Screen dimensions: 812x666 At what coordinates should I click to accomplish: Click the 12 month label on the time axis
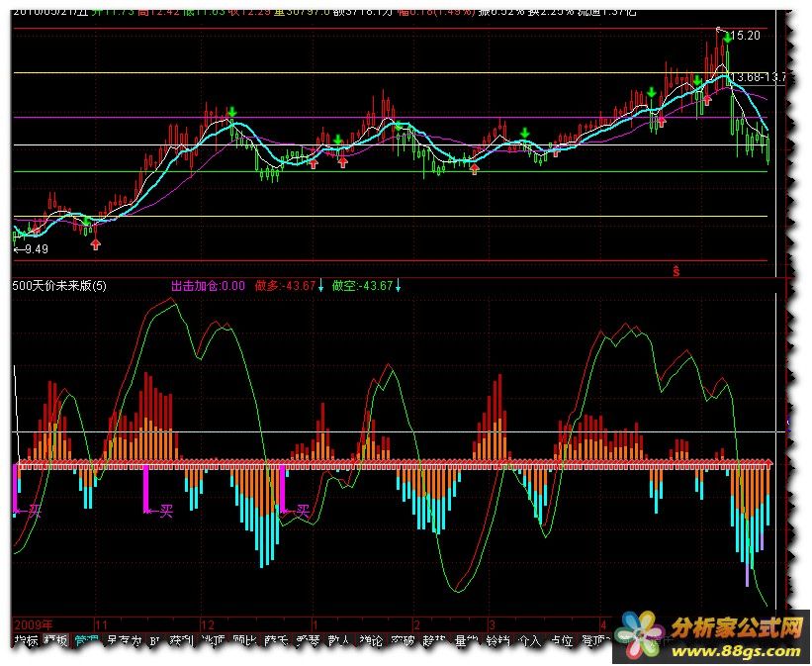pyautogui.click(x=208, y=625)
